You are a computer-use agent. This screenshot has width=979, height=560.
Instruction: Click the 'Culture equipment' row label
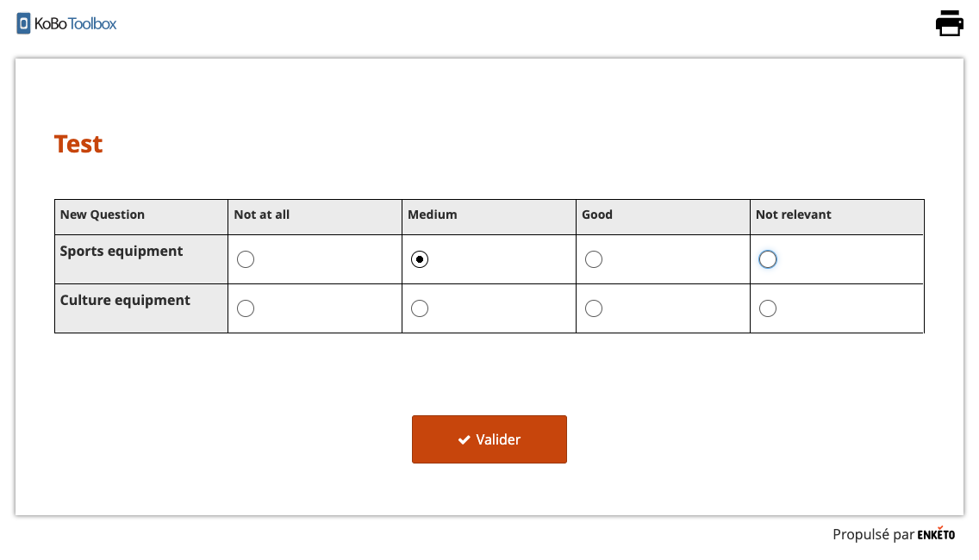coord(125,301)
